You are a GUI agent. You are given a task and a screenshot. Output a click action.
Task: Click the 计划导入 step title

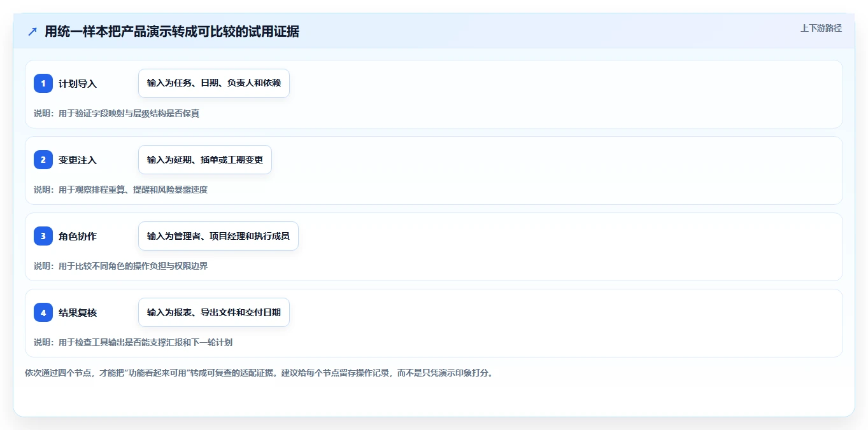78,83
